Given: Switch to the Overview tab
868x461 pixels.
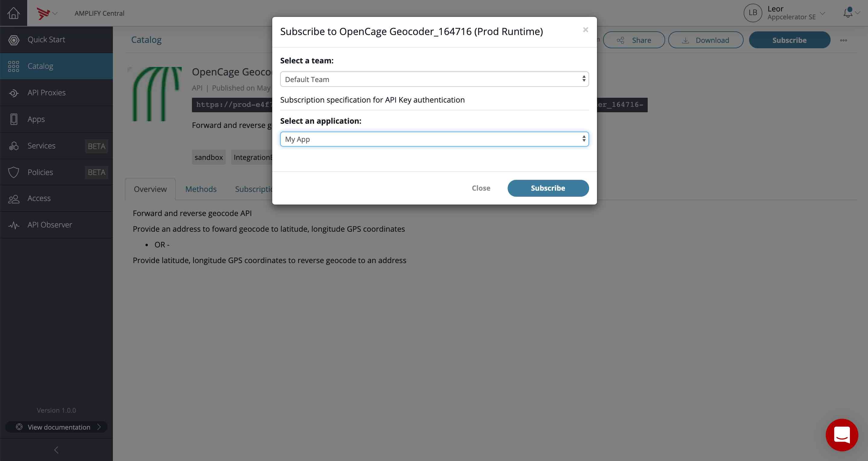Looking at the screenshot, I should (150, 189).
